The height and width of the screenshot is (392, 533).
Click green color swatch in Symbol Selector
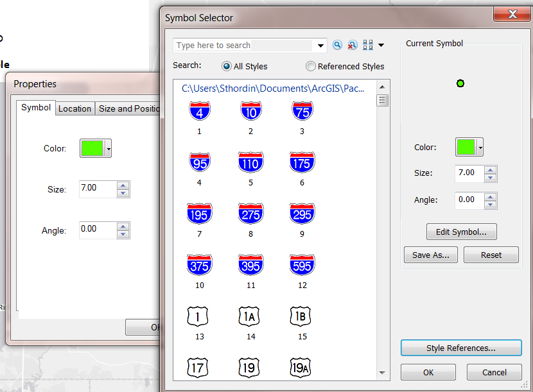click(466, 147)
